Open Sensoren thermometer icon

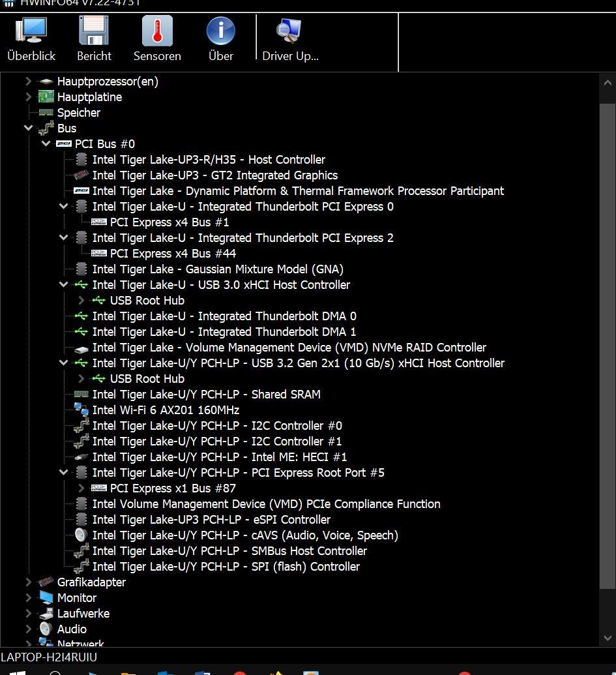click(157, 30)
